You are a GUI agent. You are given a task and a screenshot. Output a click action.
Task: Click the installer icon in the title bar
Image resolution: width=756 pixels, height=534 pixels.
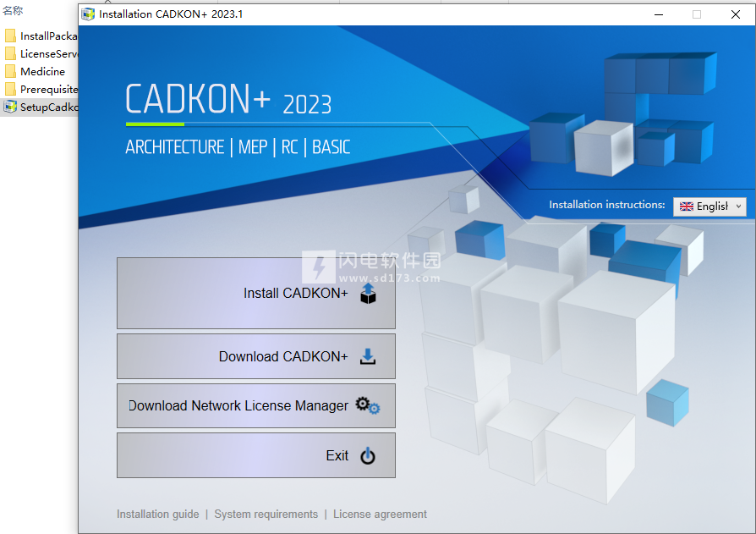click(x=88, y=14)
